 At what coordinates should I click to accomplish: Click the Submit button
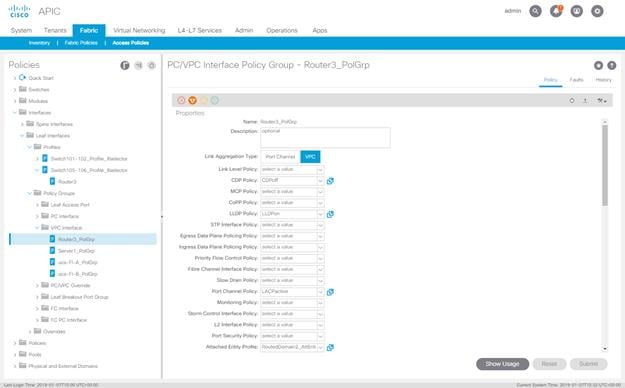(x=588, y=364)
